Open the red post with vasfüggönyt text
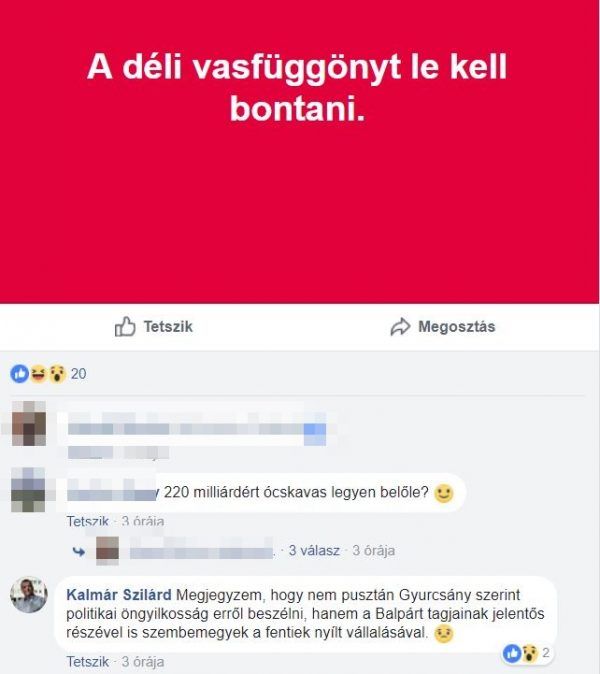 coord(300,152)
